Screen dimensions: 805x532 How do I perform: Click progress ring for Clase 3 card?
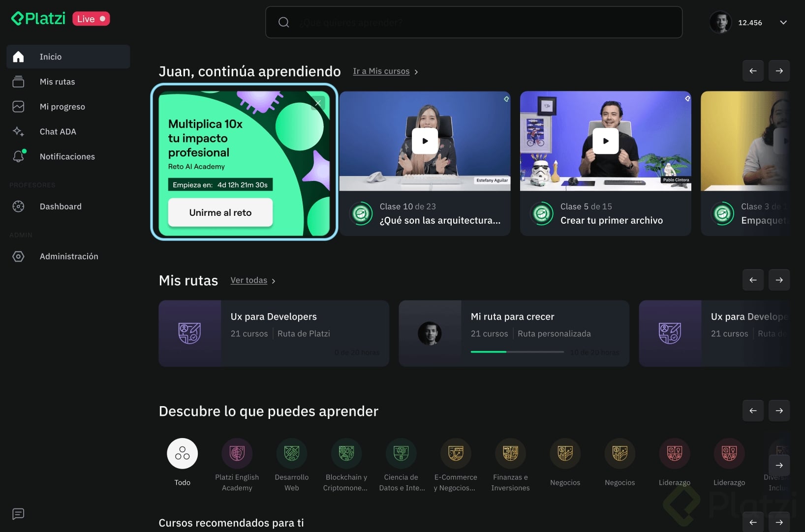click(723, 213)
